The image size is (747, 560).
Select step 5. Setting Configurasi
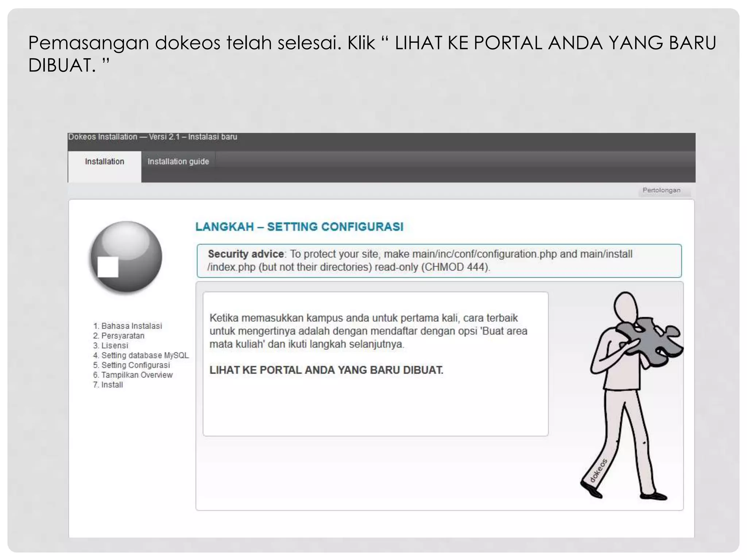point(132,365)
